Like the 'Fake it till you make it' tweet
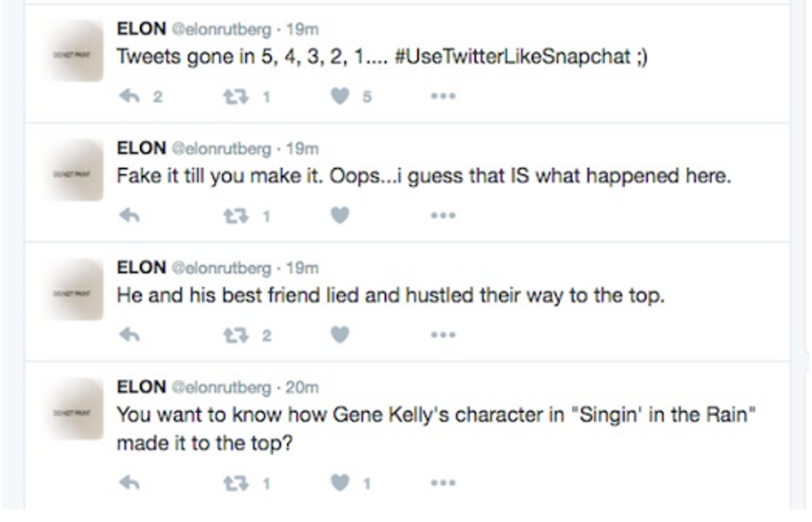 coord(340,215)
